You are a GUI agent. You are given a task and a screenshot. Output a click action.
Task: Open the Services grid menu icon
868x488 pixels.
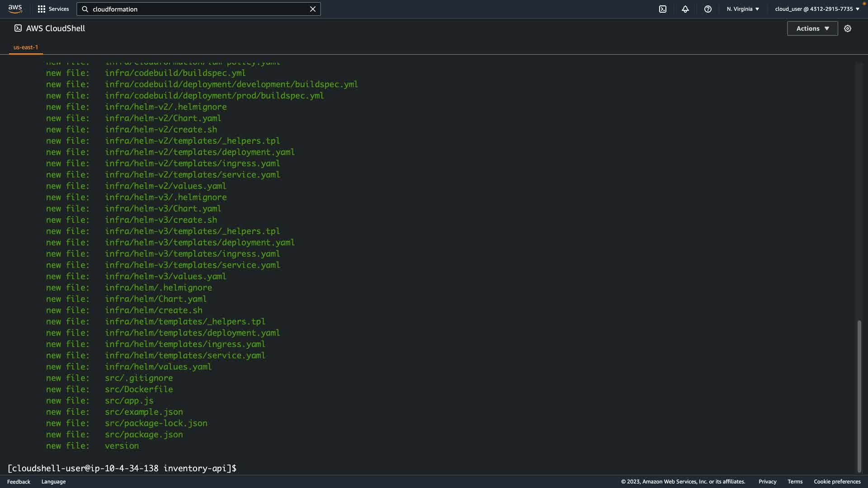point(42,9)
